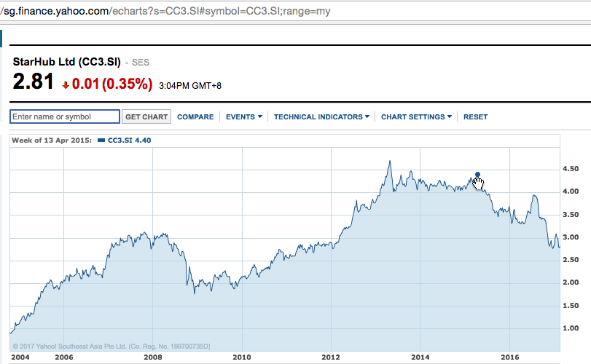Click the 1.50 price axis label
This screenshot has width=591, height=364.
coord(571,306)
